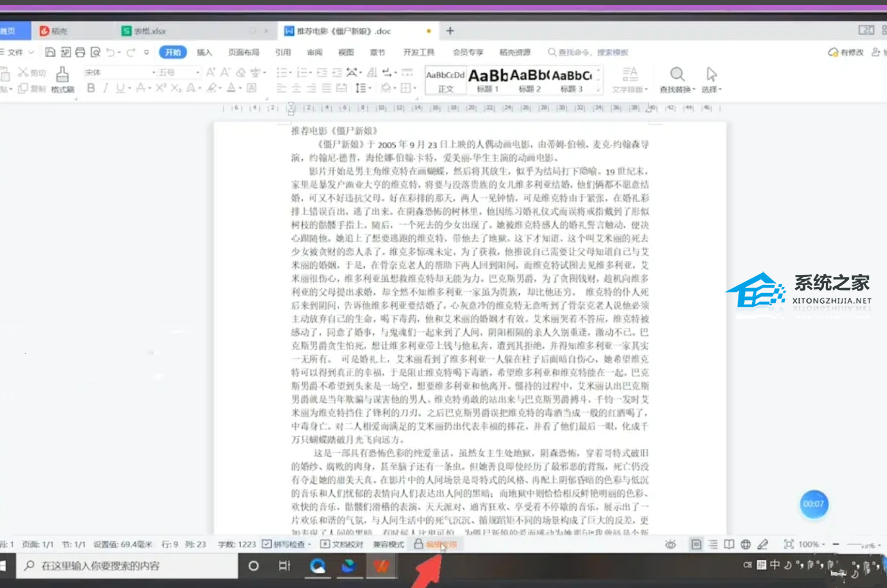Click the Undo icon
Screen dimensions: 887x588
point(111,52)
